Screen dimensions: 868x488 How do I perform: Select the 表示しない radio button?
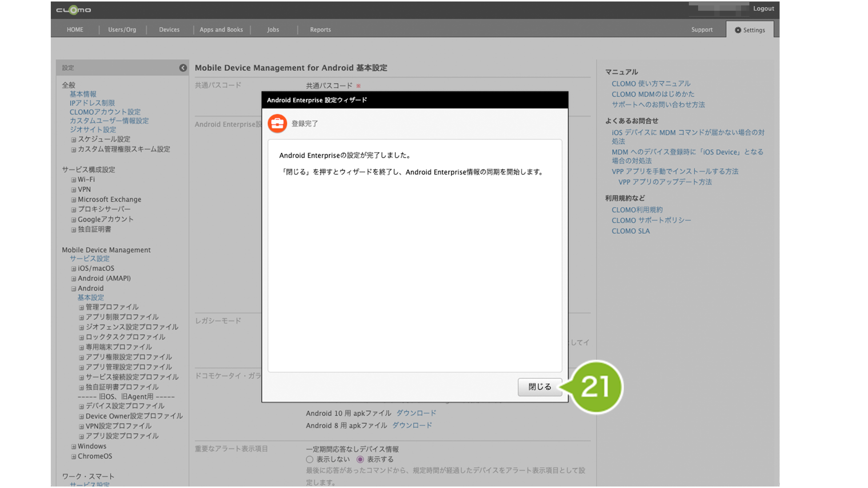click(x=310, y=460)
